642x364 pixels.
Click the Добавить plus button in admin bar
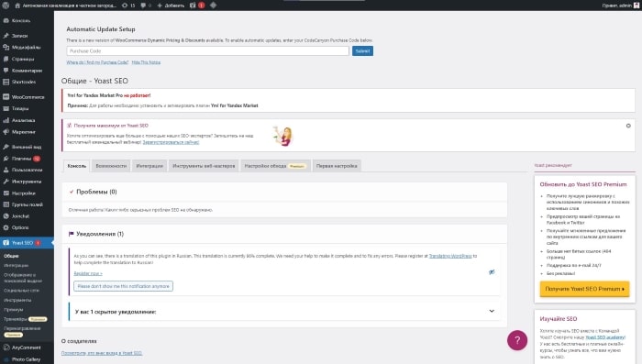pyautogui.click(x=171, y=6)
